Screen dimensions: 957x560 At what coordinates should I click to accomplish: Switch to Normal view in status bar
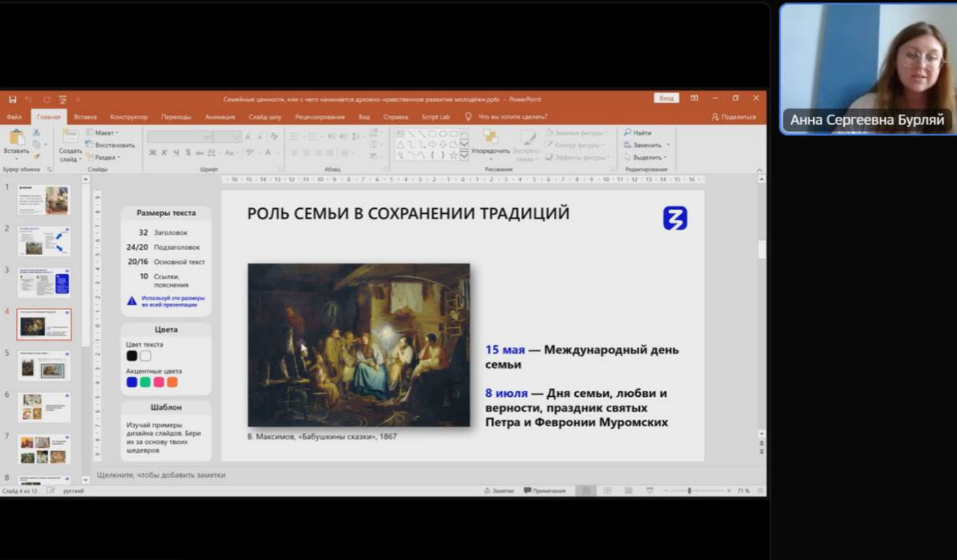click(586, 491)
